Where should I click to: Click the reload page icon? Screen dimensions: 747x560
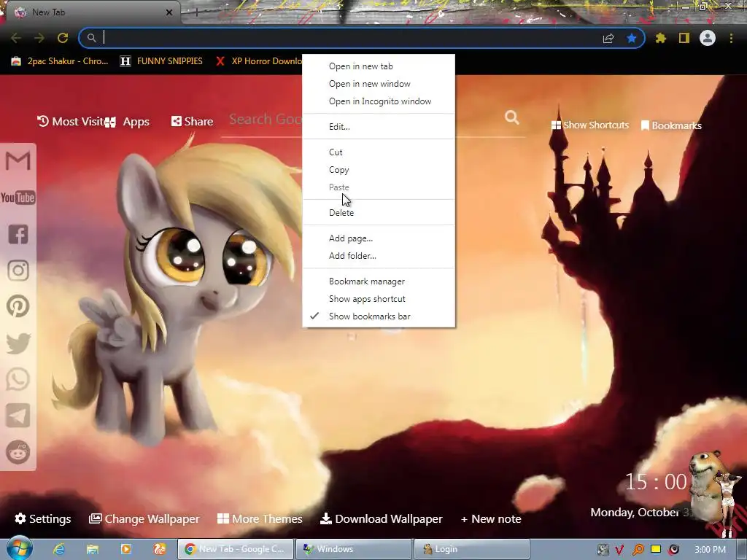(x=63, y=38)
